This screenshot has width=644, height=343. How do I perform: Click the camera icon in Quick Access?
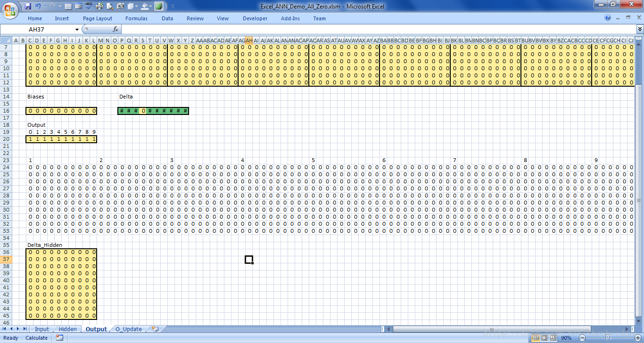tap(120, 6)
